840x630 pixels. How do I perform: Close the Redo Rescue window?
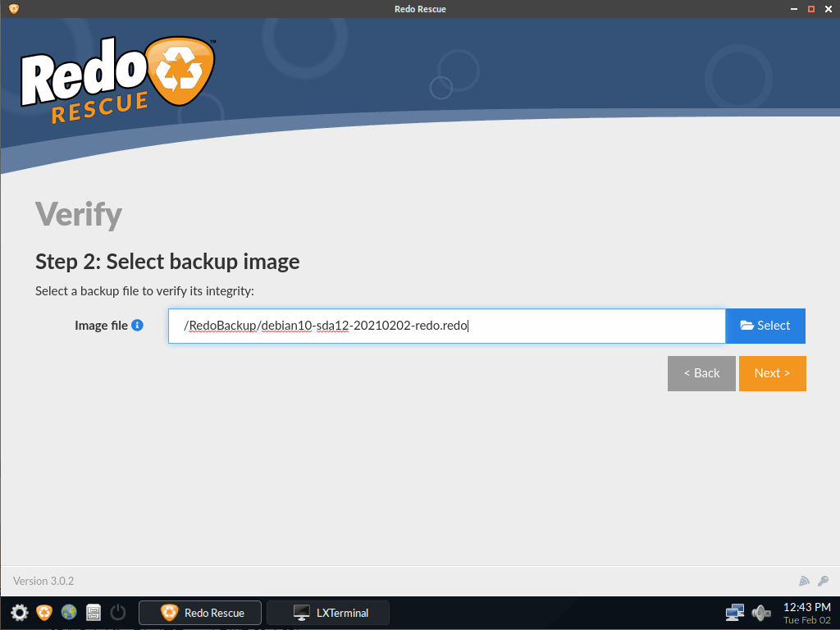click(829, 9)
